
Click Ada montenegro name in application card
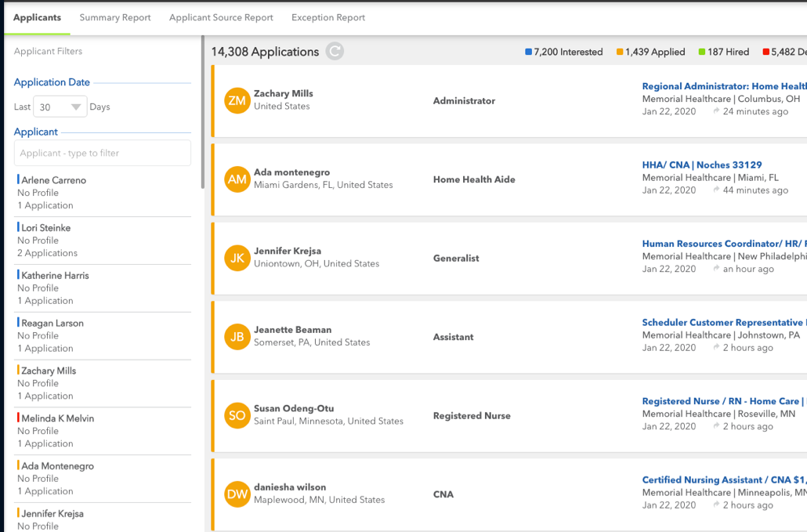click(291, 172)
